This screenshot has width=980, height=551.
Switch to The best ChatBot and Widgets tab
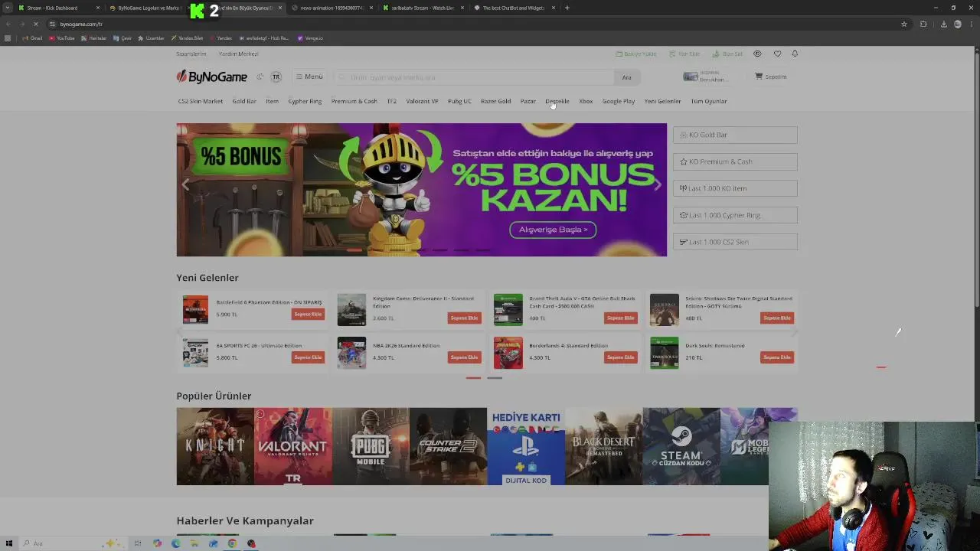(x=513, y=8)
